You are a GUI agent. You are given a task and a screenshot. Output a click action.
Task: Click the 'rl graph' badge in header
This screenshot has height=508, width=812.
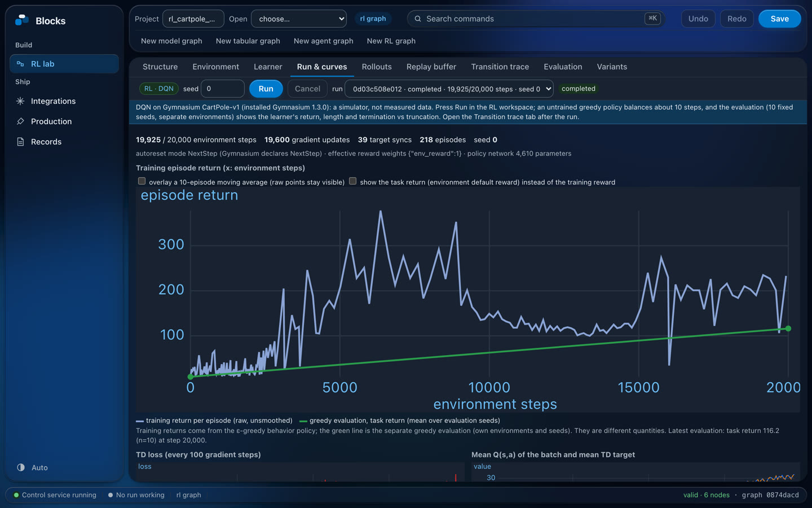click(x=373, y=19)
